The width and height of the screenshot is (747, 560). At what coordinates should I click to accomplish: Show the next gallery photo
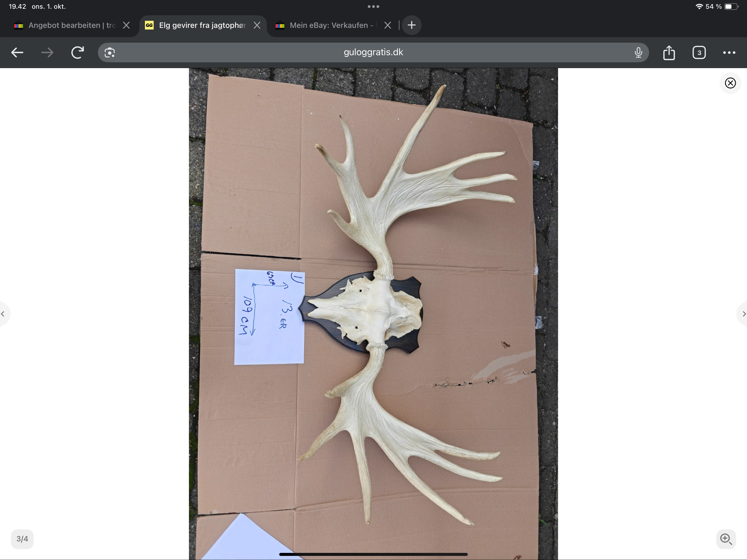(x=743, y=314)
